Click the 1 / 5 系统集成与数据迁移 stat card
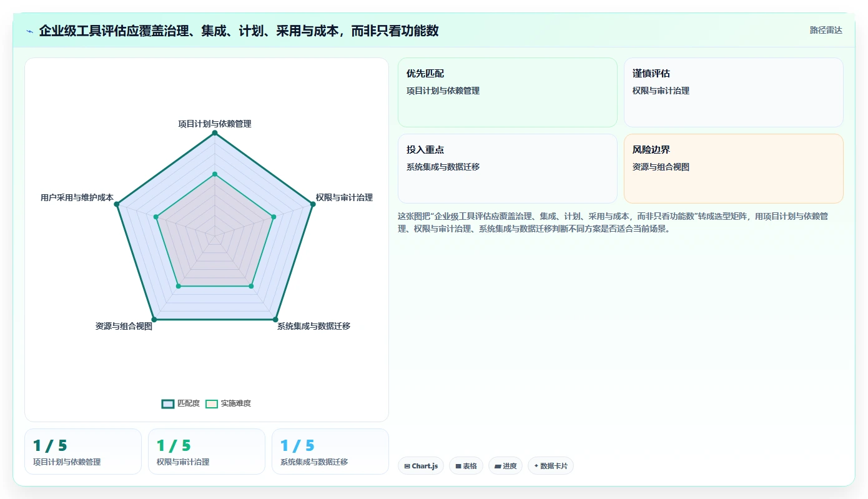 [x=330, y=452]
